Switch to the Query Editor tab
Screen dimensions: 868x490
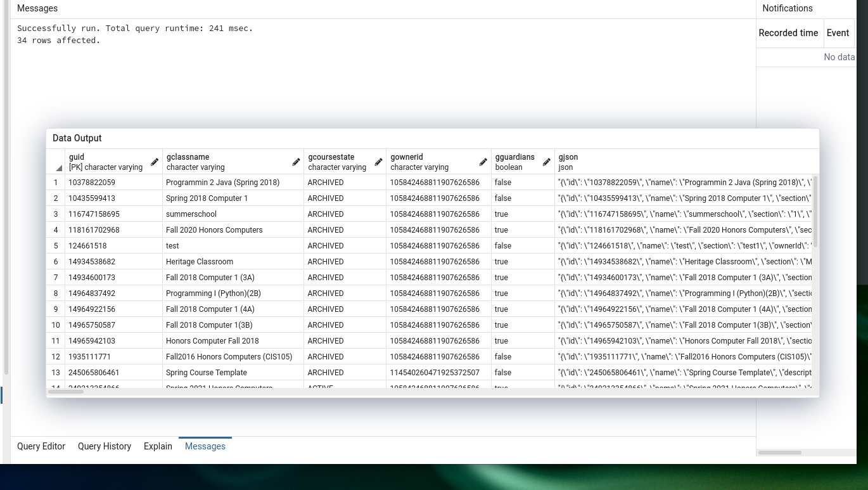tap(41, 446)
